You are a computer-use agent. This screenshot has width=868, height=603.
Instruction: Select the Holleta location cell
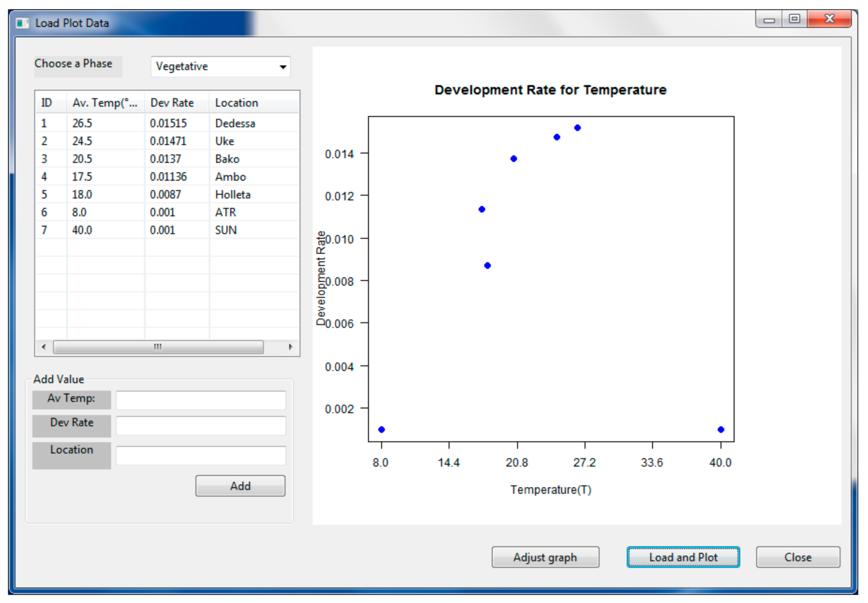(233, 194)
